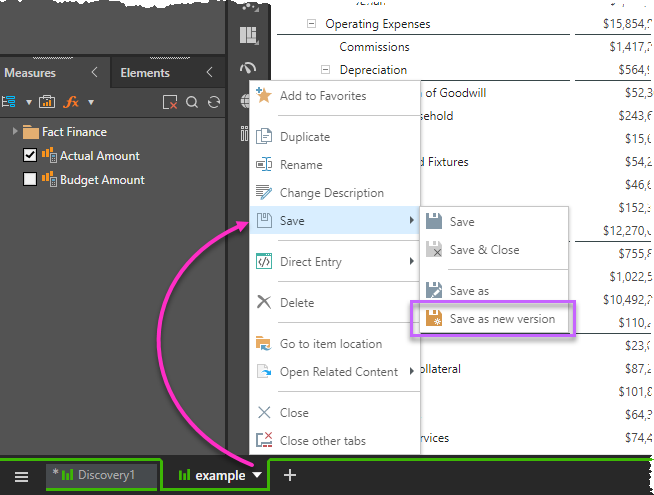Collapse the Operating Expenses row

312,23
